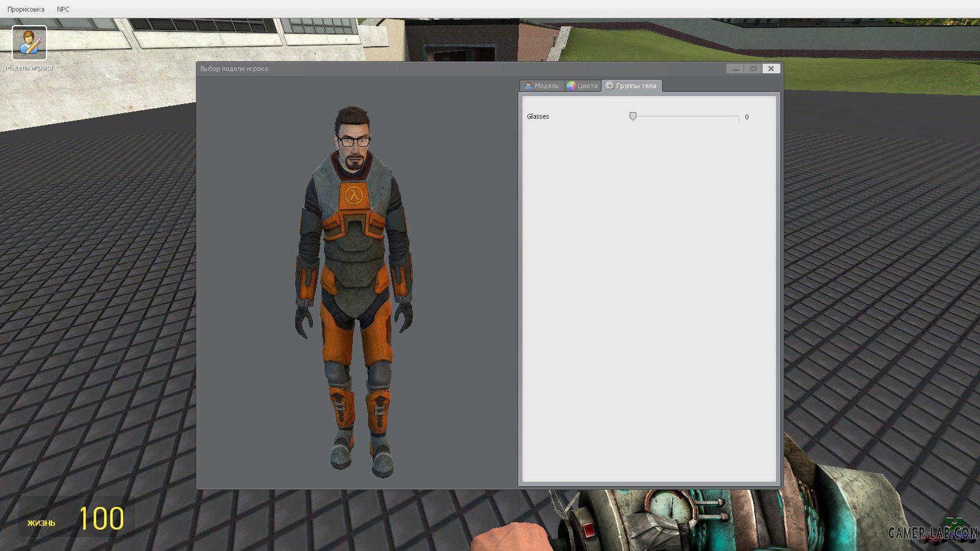Click the Gordon Freeman model preview
980x551 pixels.
click(x=355, y=291)
